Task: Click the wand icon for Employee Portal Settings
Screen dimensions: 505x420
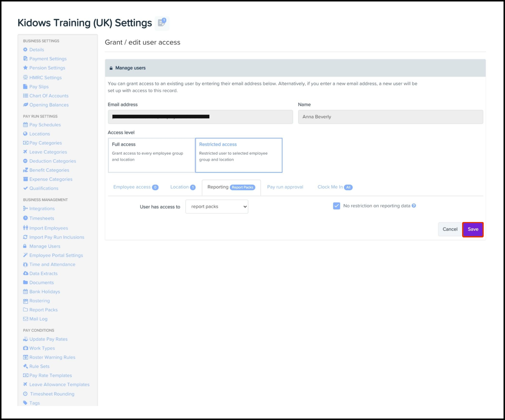Action: pos(25,255)
